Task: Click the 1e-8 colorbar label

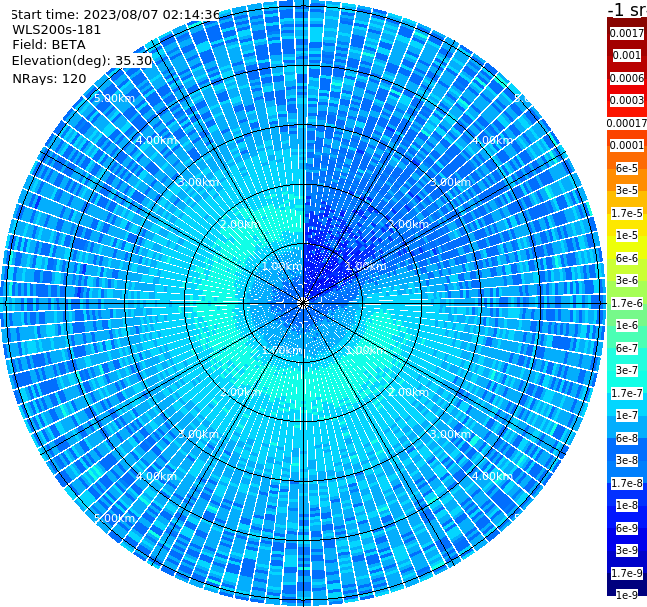Action: (627, 505)
